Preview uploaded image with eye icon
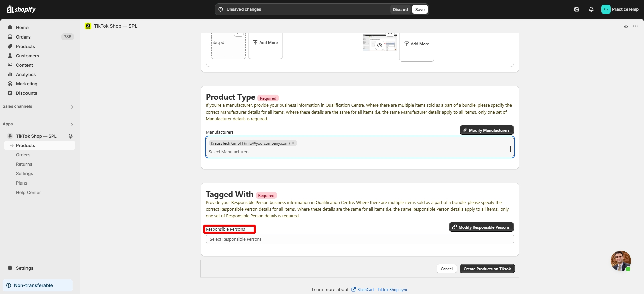Viewport: 644px width, 294px height. pos(379,45)
